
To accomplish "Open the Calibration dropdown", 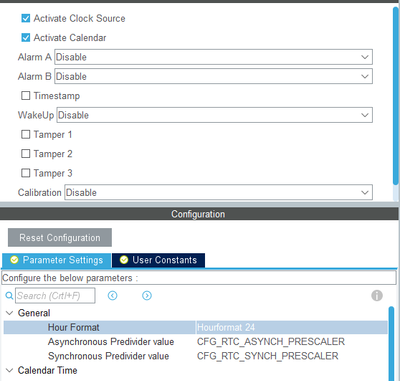I will click(x=218, y=192).
